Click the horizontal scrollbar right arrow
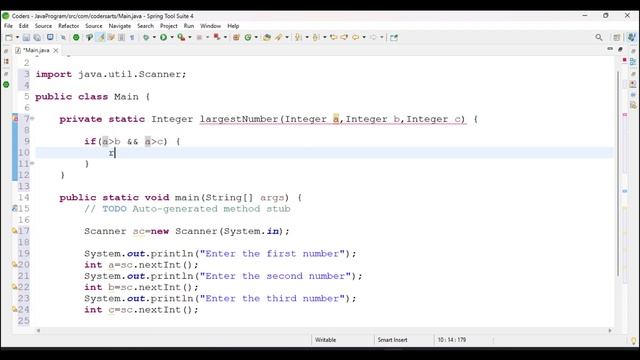 pyautogui.click(x=610, y=331)
